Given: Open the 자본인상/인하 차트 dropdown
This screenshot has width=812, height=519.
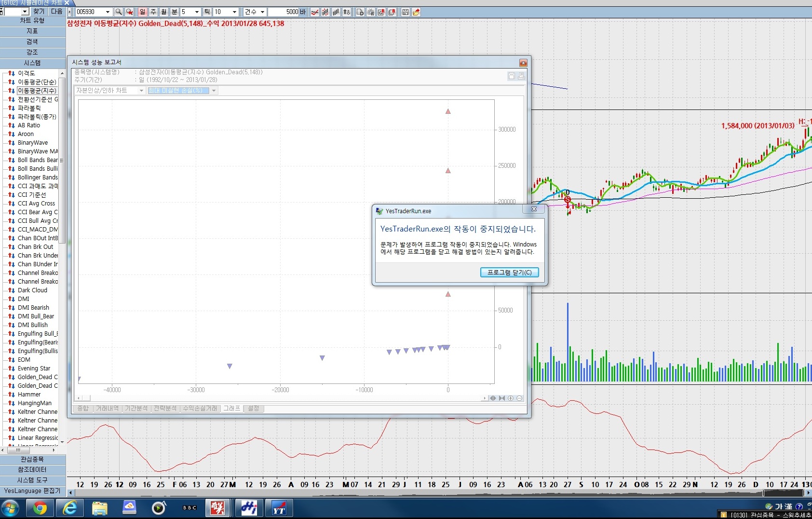Looking at the screenshot, I should point(141,91).
